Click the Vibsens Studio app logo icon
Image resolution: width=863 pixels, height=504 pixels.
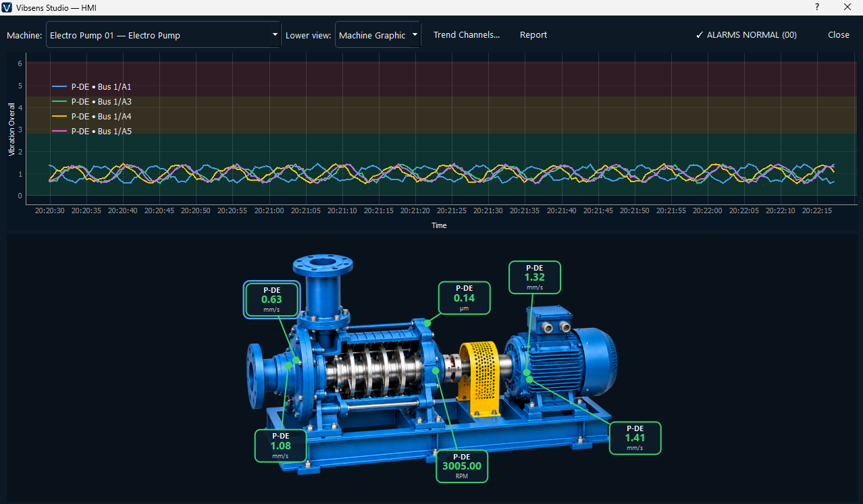pos(7,7)
